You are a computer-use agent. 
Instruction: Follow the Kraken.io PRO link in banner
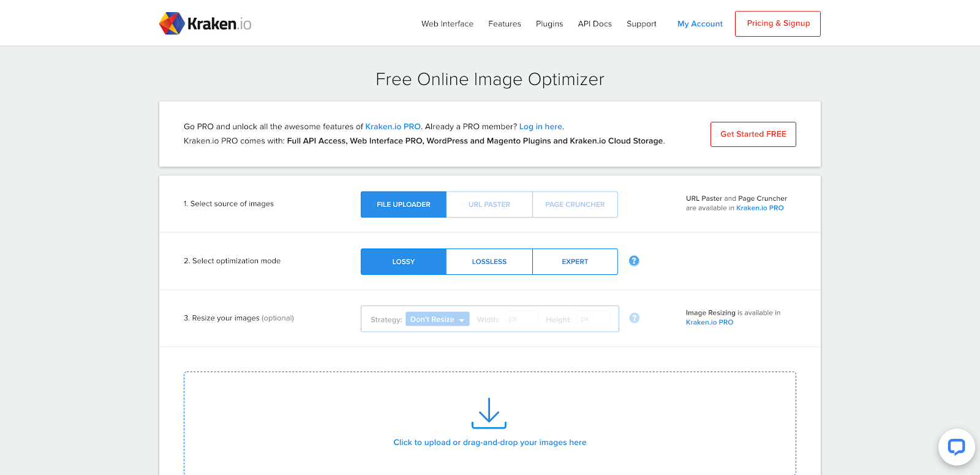(393, 127)
